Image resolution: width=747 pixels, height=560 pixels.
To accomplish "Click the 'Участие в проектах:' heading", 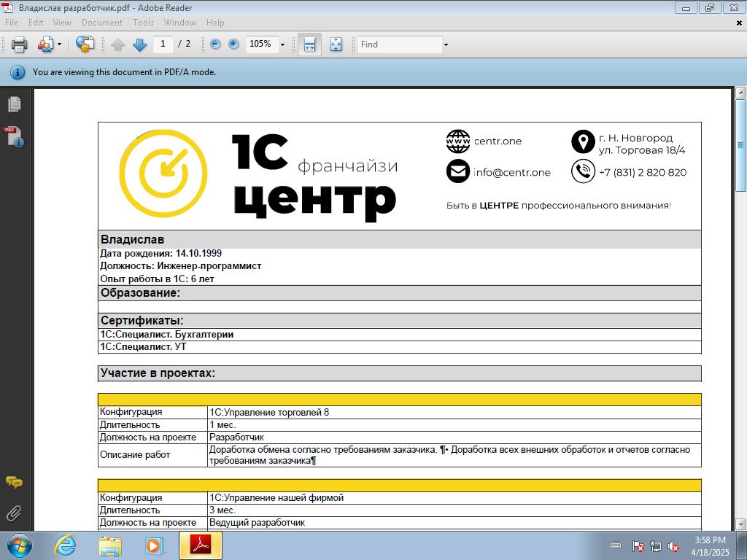I will coord(158,373).
